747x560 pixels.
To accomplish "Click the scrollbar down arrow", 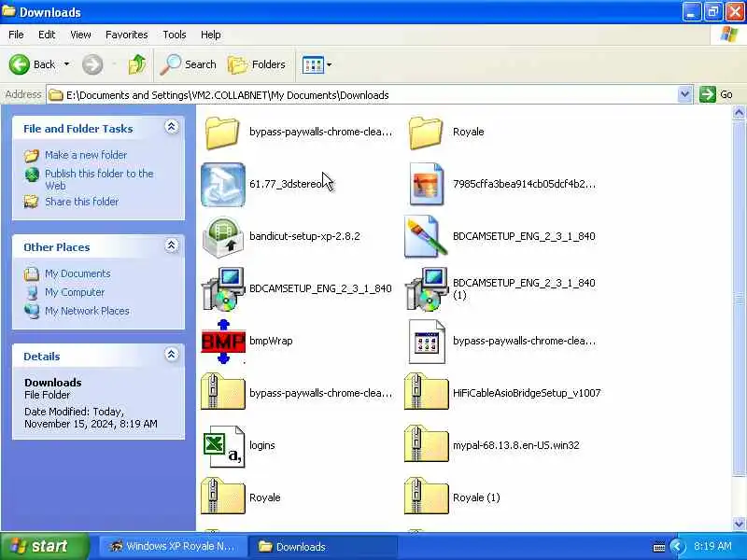I will (739, 524).
